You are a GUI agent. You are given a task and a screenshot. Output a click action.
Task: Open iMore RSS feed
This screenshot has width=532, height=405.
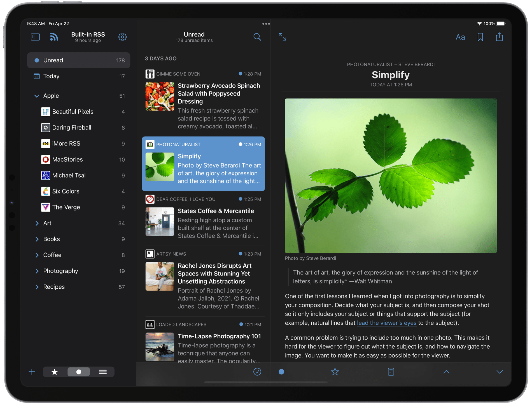coord(79,143)
